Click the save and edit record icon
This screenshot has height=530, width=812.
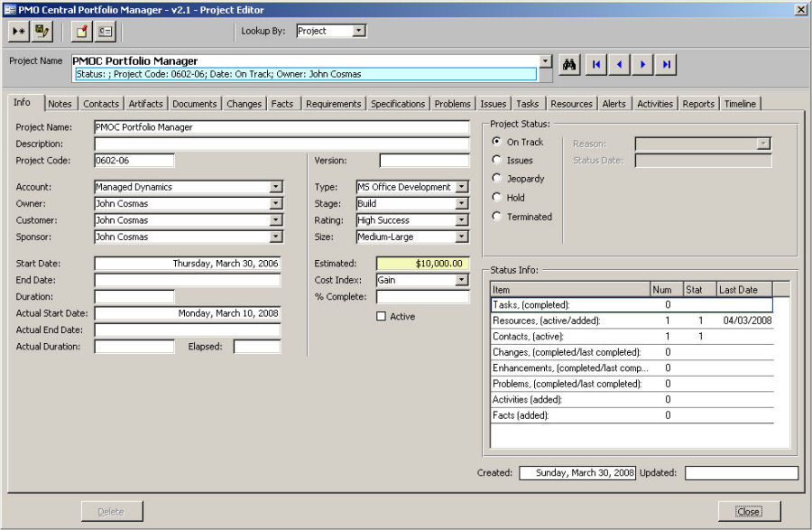click(x=42, y=32)
